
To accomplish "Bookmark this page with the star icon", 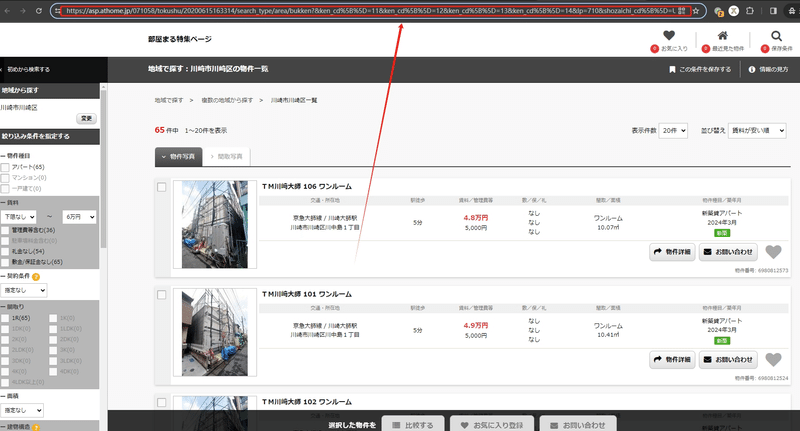I will point(695,11).
